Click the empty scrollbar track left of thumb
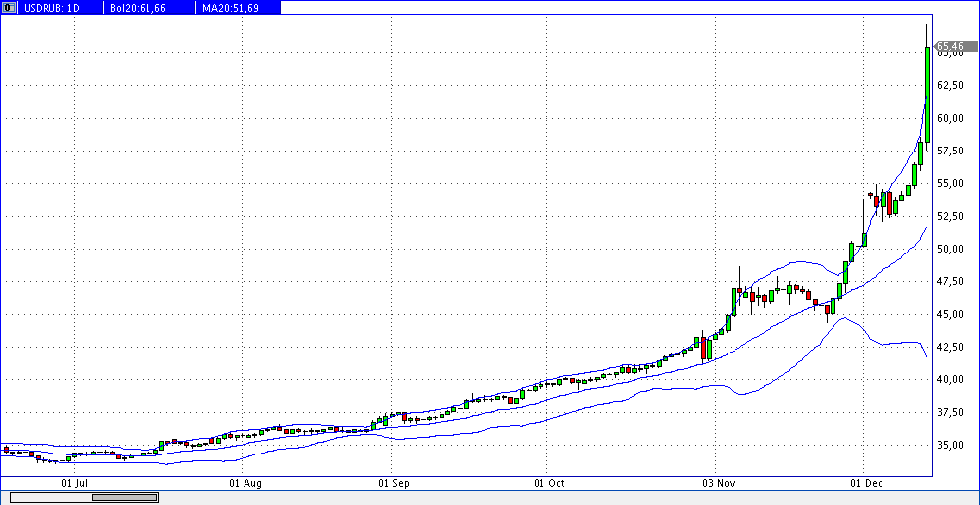This screenshot has width=980, height=505. [x=51, y=497]
